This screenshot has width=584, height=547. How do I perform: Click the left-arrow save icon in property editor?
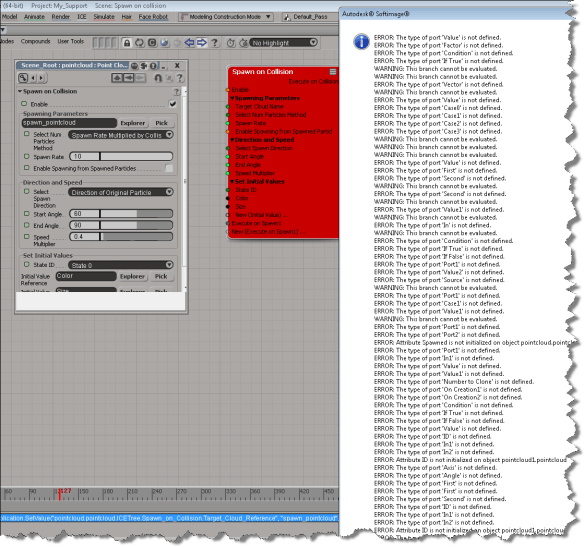click(x=128, y=78)
